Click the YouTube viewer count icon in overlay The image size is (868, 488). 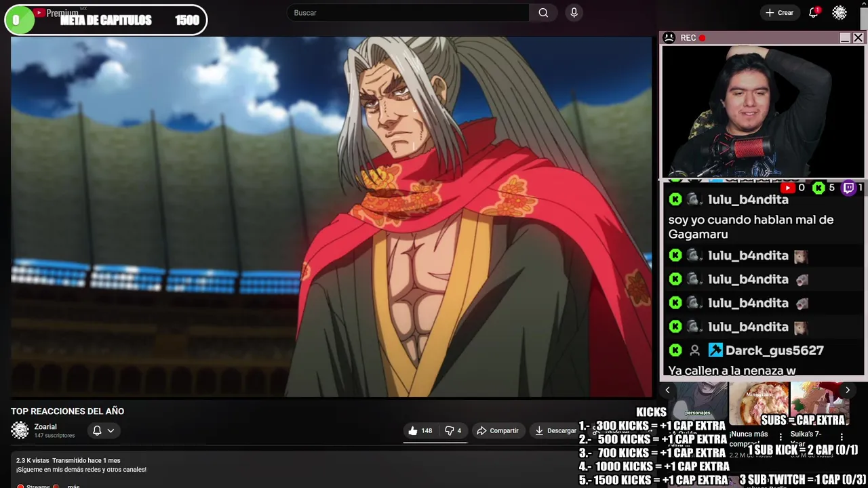[787, 188]
